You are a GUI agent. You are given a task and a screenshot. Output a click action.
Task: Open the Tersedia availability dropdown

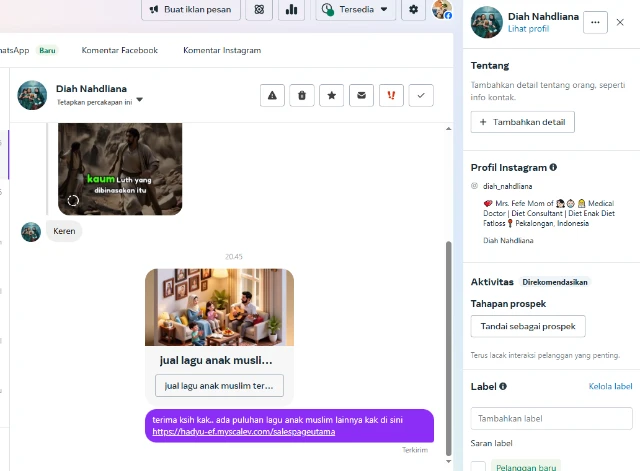[x=355, y=10]
